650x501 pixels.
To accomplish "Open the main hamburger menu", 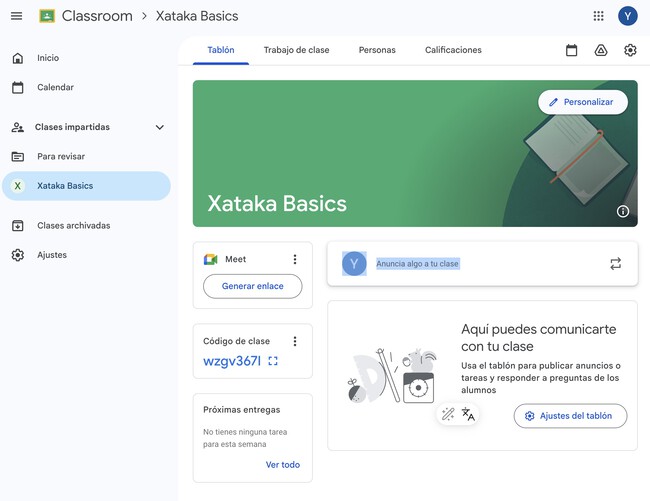I will pos(16,16).
